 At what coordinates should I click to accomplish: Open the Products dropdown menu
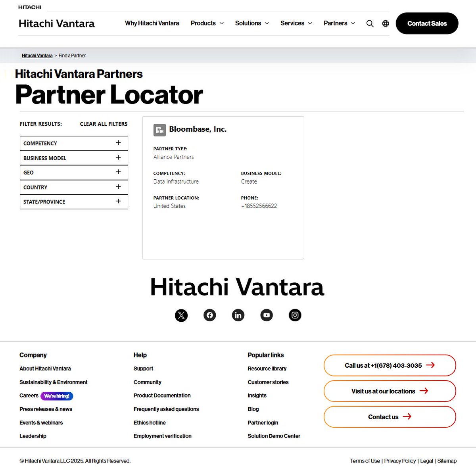click(x=207, y=23)
